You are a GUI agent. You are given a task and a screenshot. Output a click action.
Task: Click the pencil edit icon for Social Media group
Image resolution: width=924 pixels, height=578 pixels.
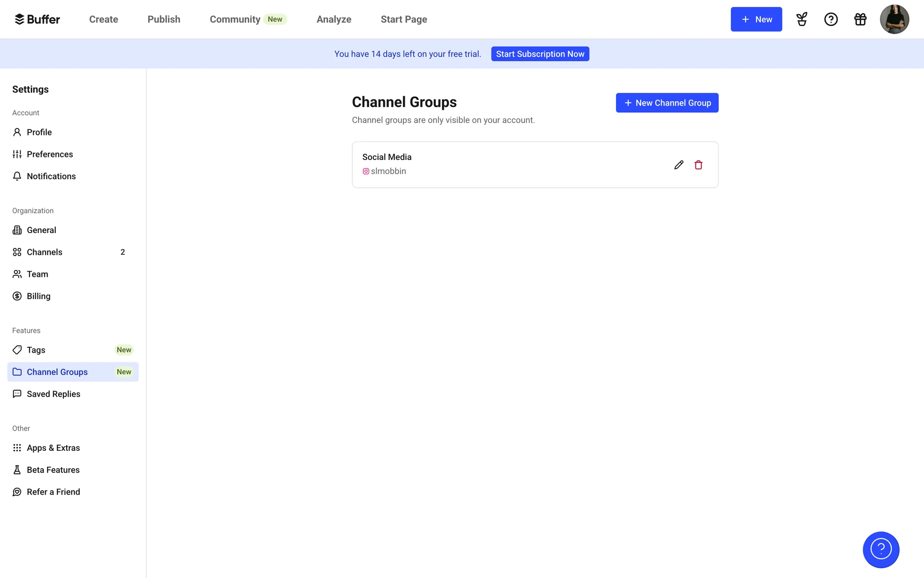(x=679, y=165)
